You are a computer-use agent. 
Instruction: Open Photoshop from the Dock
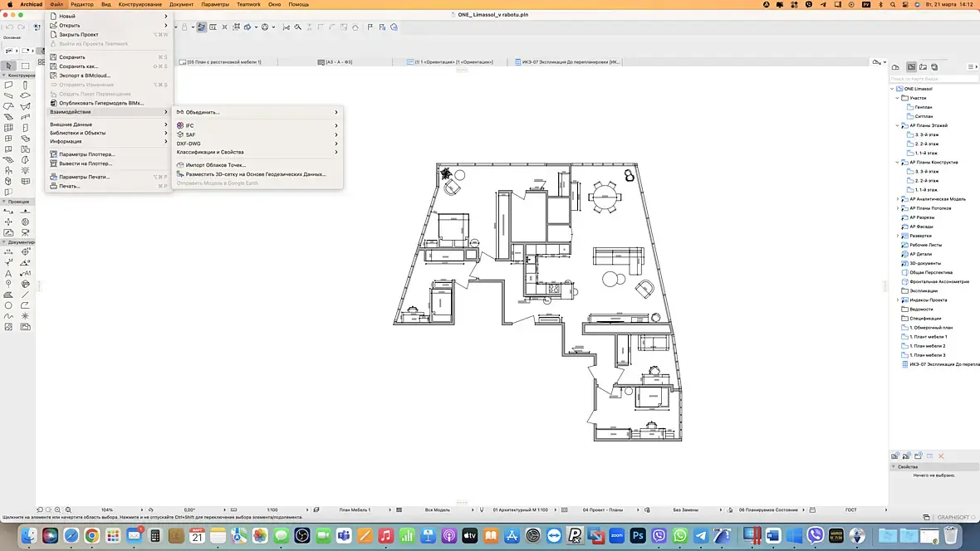tap(638, 535)
